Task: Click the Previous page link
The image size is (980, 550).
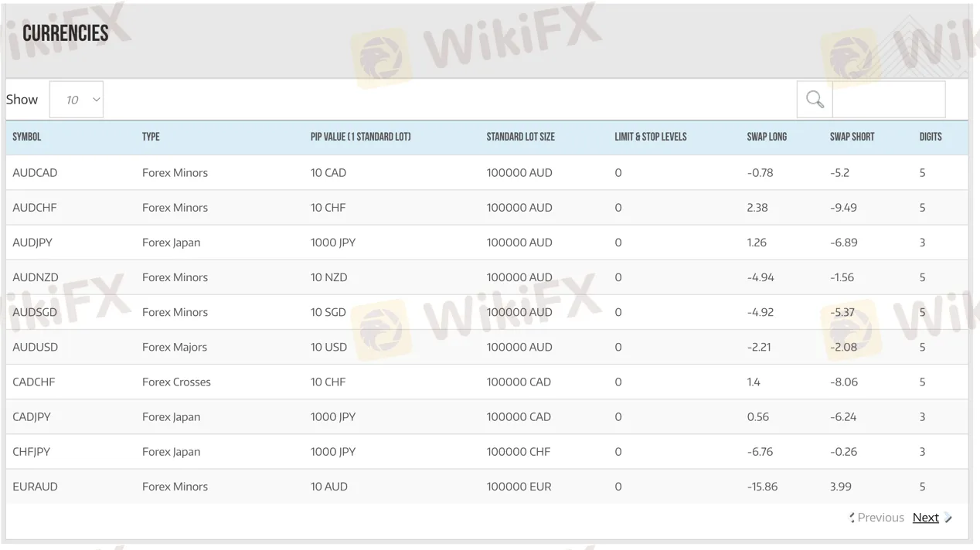Action: tap(880, 518)
